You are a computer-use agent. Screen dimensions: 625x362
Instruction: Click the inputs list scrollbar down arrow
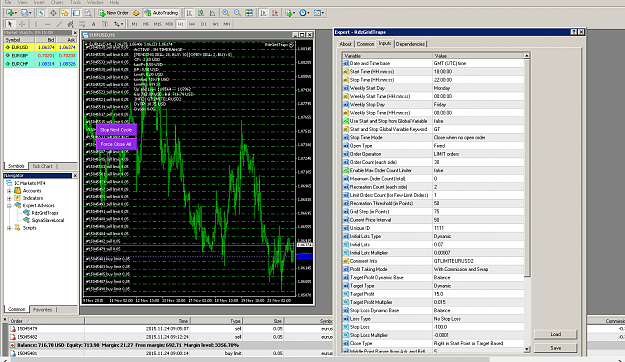click(527, 349)
